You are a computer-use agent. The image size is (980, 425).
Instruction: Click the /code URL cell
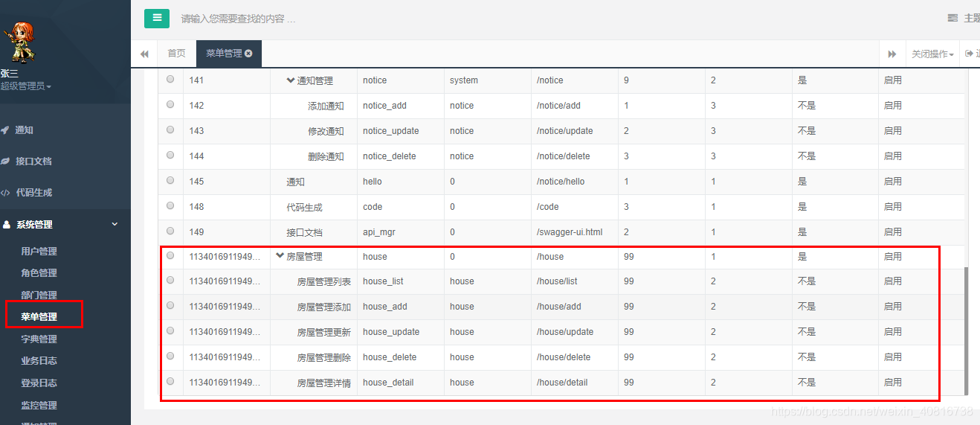[x=547, y=207]
